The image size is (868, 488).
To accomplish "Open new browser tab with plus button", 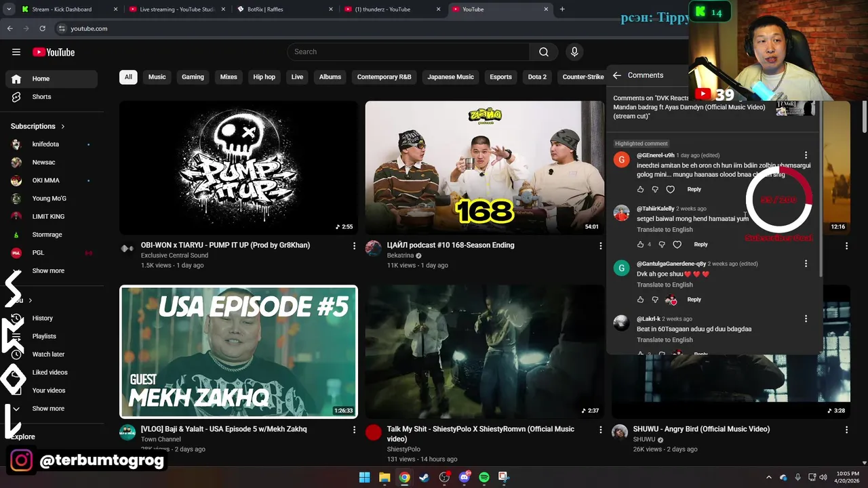I will (x=562, y=9).
